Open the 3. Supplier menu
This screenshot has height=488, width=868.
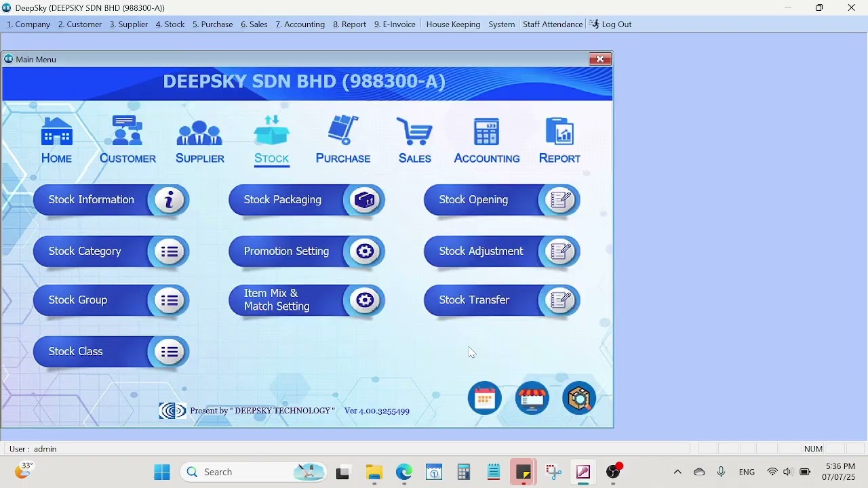[x=129, y=24]
